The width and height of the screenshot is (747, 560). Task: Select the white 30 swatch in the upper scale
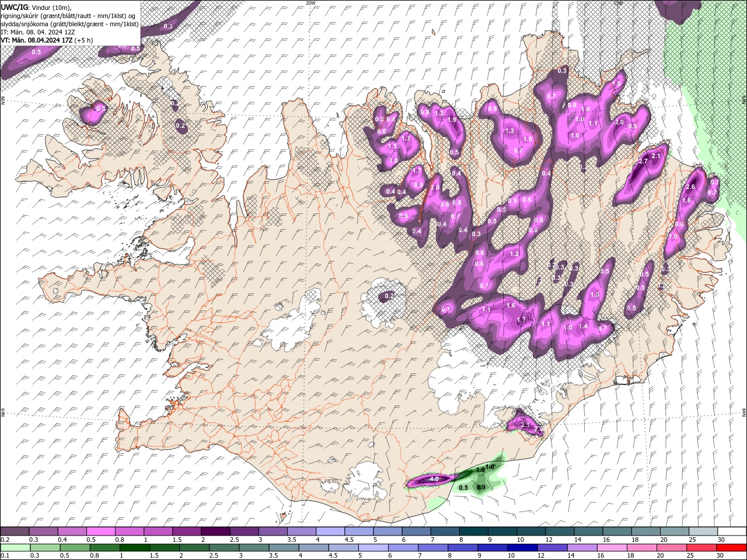(x=732, y=531)
